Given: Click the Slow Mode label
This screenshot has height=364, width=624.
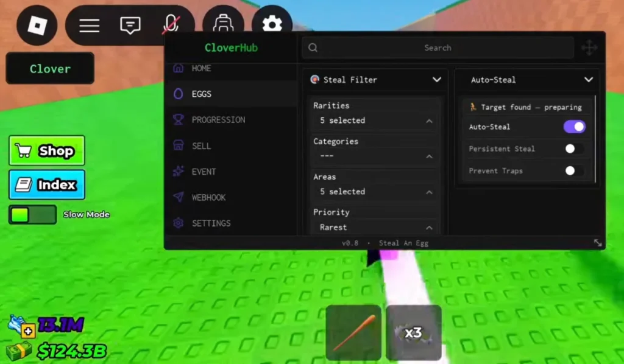Looking at the screenshot, I should click(87, 215).
